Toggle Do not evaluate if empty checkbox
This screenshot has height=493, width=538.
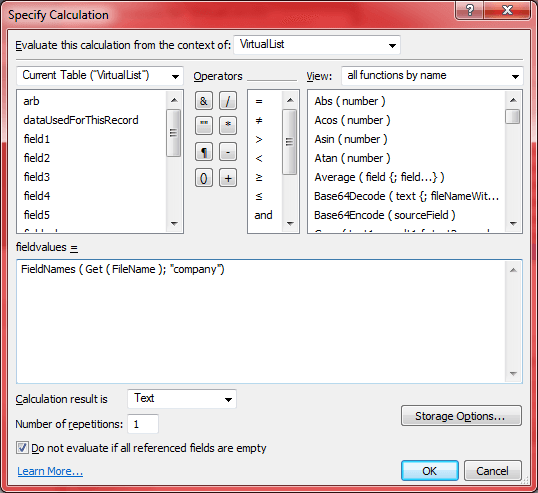pyautogui.click(x=22, y=448)
